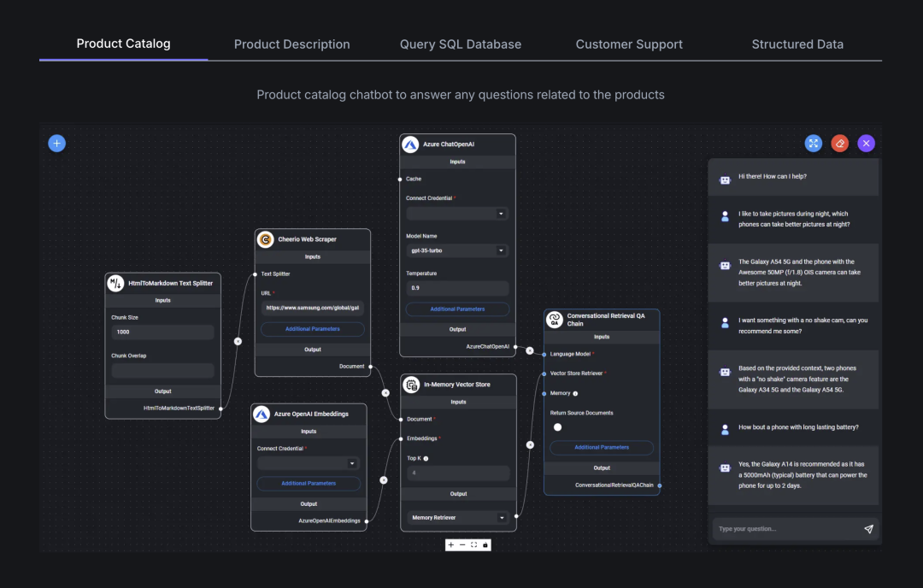Toggle the canvas lock control

(485, 545)
